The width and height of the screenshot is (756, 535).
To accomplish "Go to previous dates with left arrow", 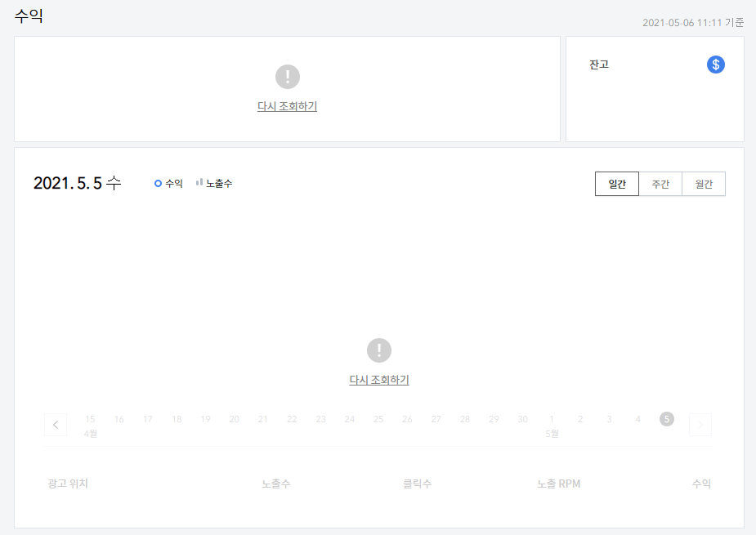I will tap(56, 425).
